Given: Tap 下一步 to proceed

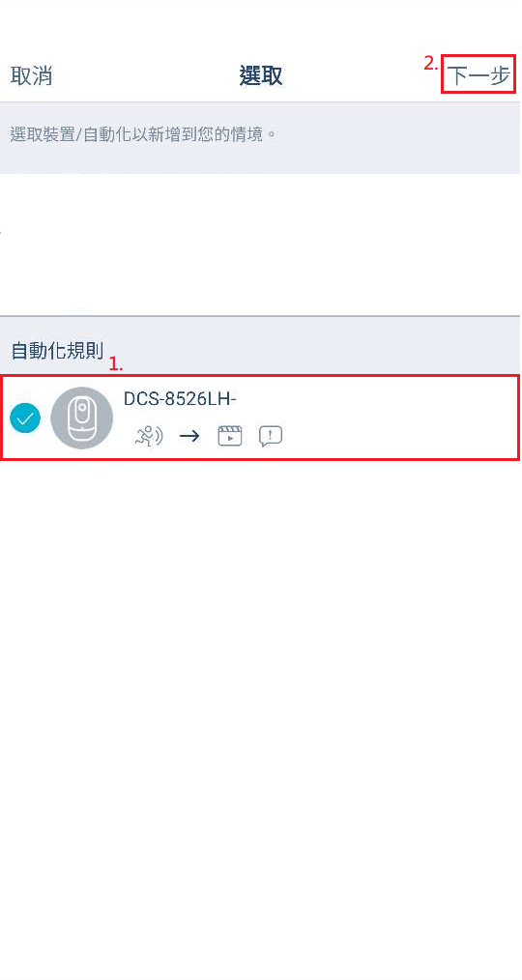Looking at the screenshot, I should coord(479,75).
